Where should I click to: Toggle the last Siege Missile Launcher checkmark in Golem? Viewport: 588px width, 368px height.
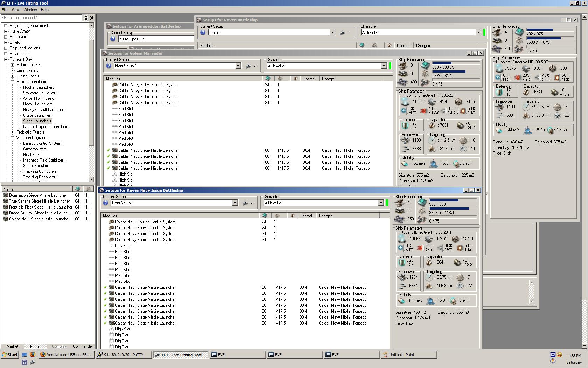[x=108, y=168]
